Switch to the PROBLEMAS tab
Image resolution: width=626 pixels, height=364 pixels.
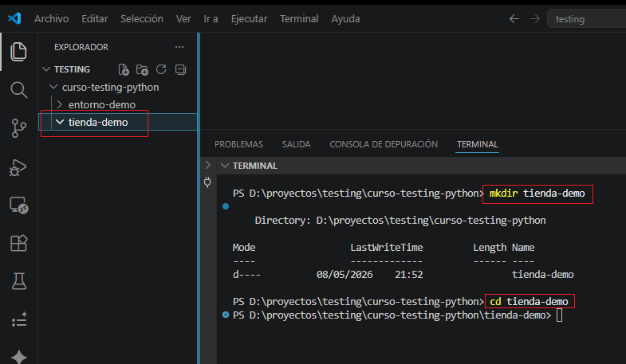(238, 144)
